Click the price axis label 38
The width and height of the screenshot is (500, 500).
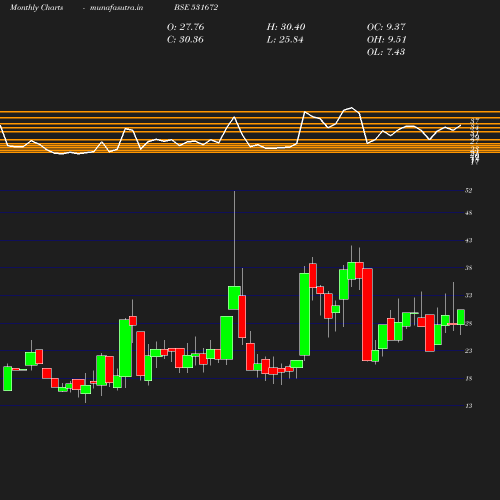pyautogui.click(x=469, y=268)
